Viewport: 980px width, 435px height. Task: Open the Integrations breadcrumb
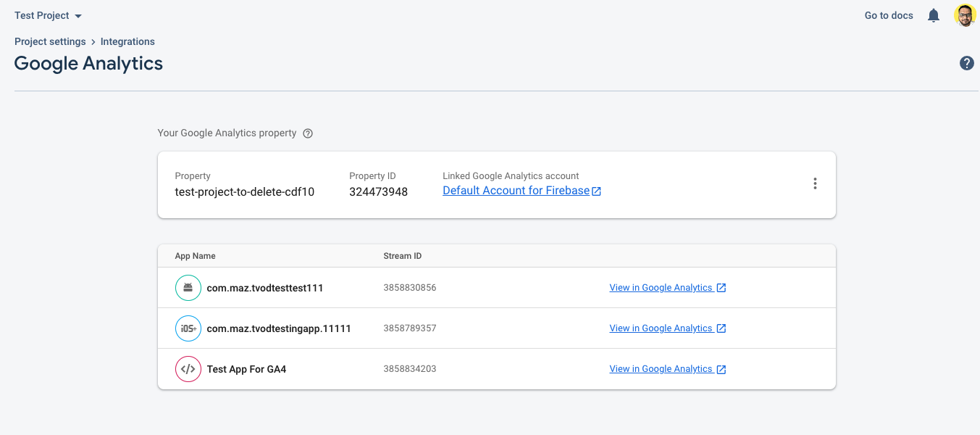[127, 41]
